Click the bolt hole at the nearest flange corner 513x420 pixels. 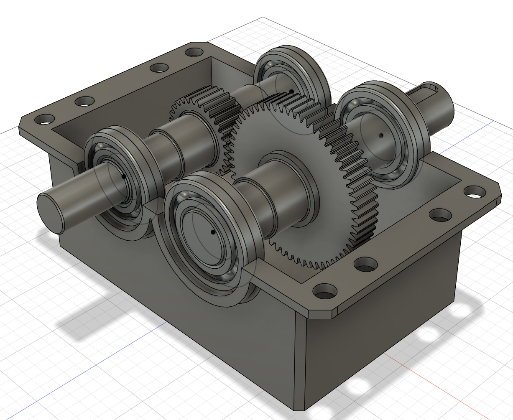point(325,292)
